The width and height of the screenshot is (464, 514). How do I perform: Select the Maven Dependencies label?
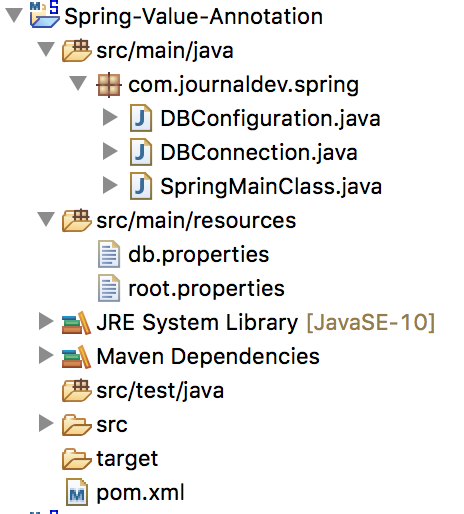[x=208, y=356]
